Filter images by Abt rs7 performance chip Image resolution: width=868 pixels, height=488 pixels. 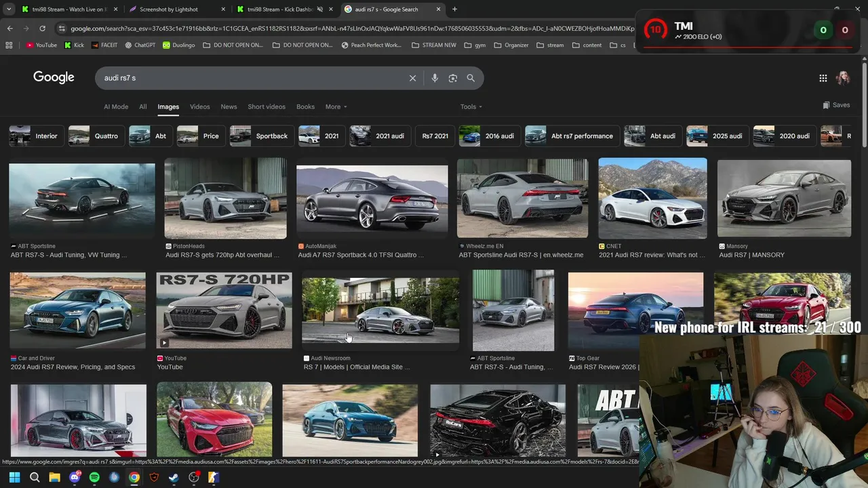coord(571,136)
